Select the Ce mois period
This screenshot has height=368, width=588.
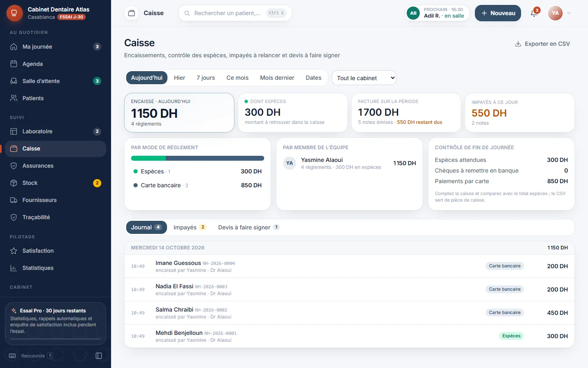click(238, 78)
